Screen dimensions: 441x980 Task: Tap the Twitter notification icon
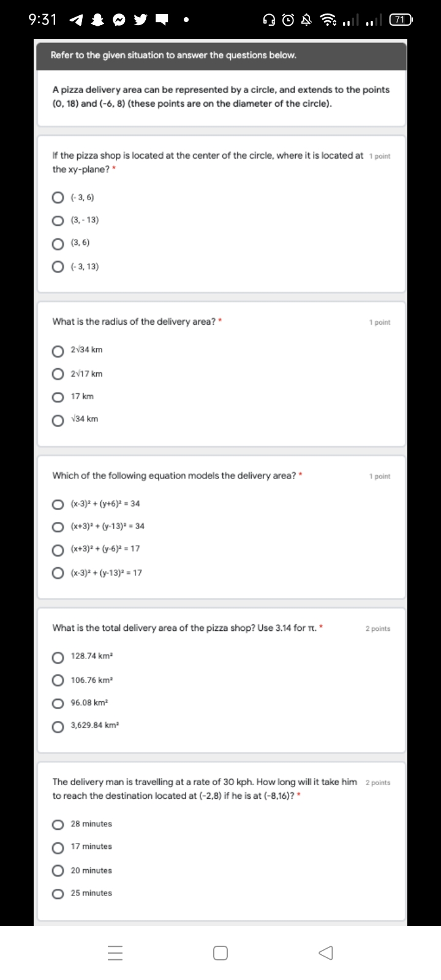[140, 19]
